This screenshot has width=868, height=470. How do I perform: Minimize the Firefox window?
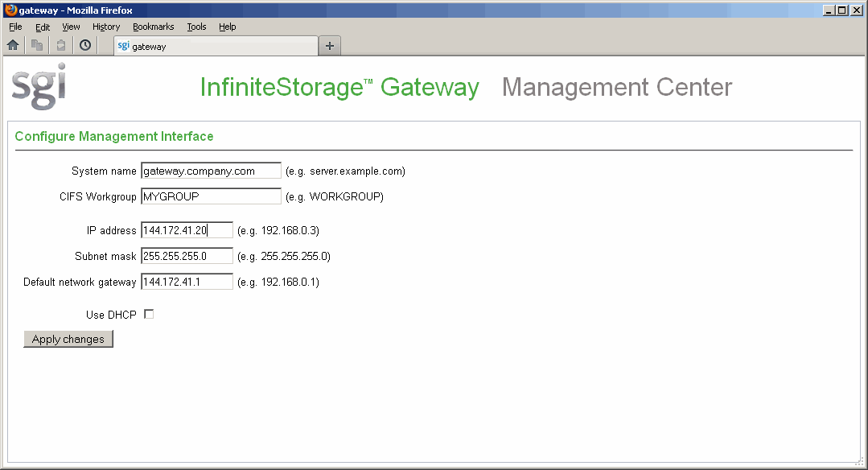829,10
